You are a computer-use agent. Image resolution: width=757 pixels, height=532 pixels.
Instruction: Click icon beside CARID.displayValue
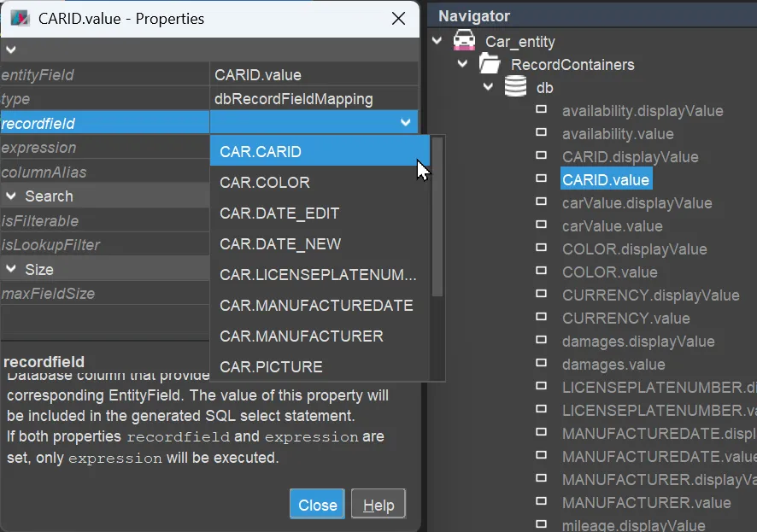tap(541, 155)
